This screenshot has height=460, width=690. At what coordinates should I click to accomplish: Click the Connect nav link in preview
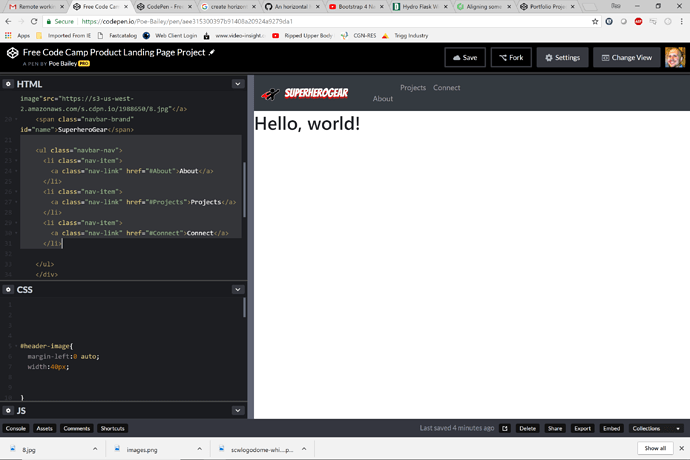[x=446, y=88]
